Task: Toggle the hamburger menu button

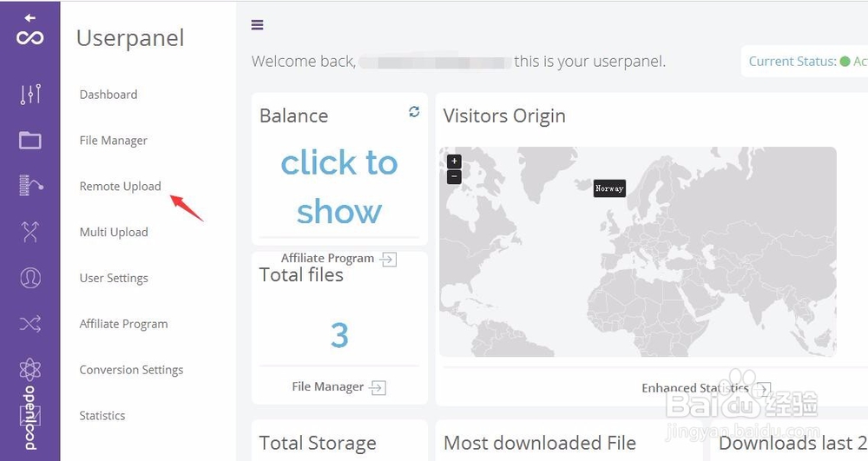Action: tap(257, 25)
